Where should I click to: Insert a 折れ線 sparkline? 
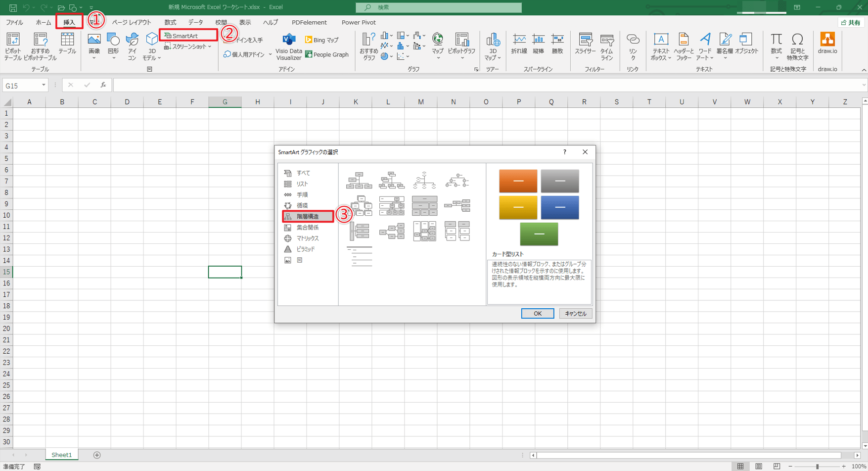(519, 44)
